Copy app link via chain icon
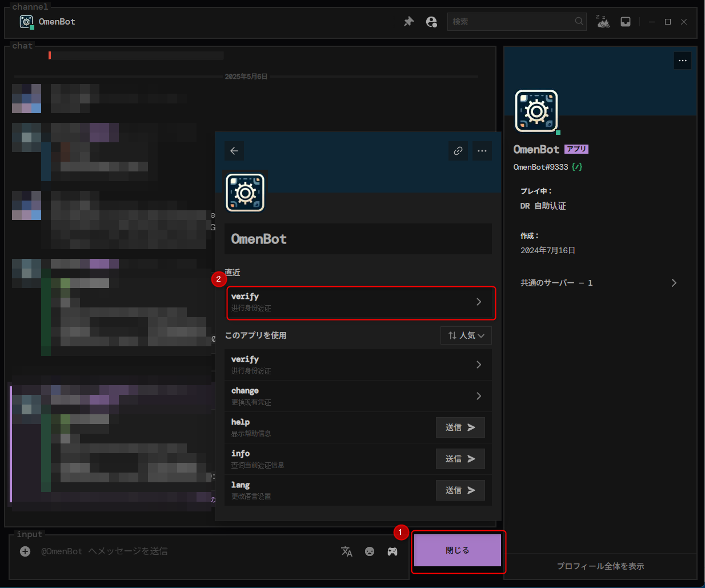The height and width of the screenshot is (588, 705). tap(458, 151)
